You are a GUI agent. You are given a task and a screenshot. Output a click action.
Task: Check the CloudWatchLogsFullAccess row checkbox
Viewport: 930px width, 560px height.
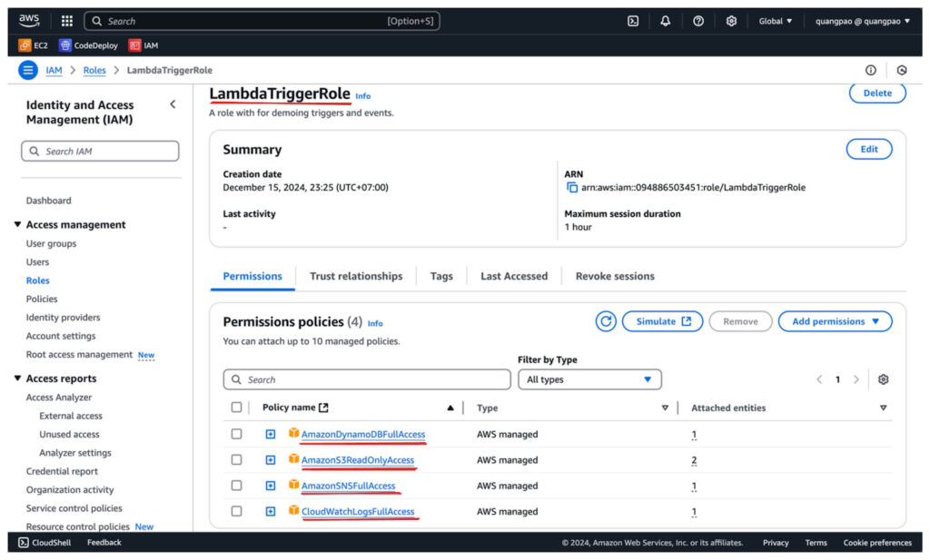coord(236,511)
